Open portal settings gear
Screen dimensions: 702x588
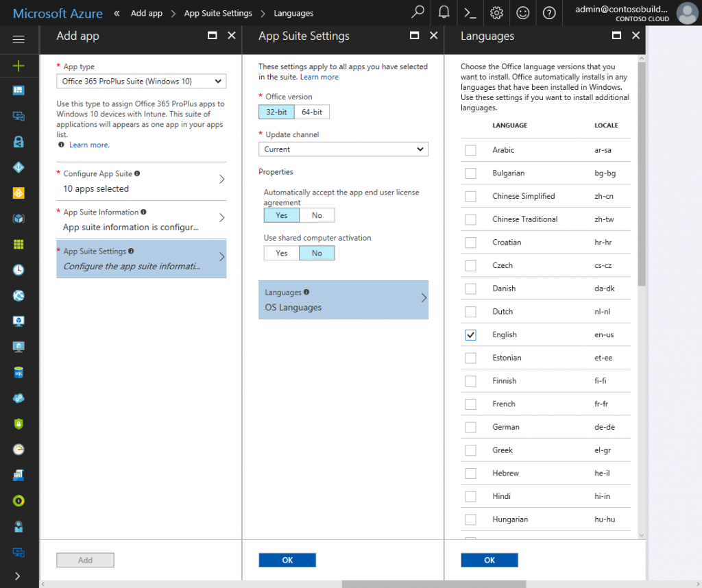point(496,13)
